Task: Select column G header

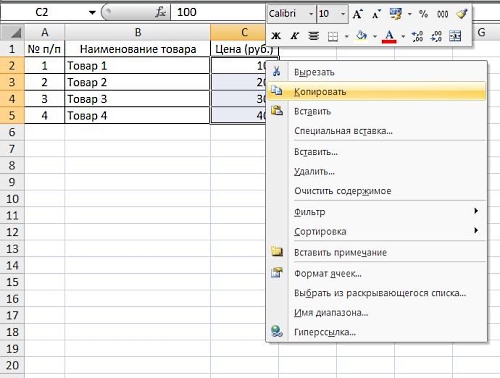Action: (481, 32)
